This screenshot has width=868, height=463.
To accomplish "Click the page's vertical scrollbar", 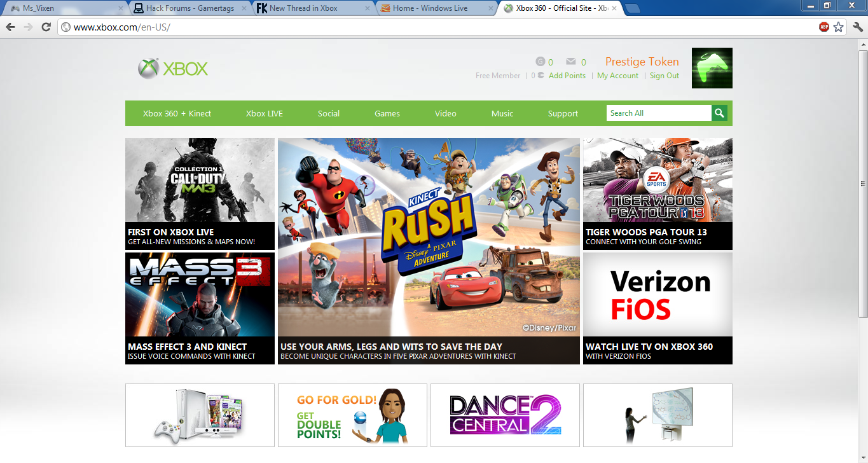I will tap(863, 184).
